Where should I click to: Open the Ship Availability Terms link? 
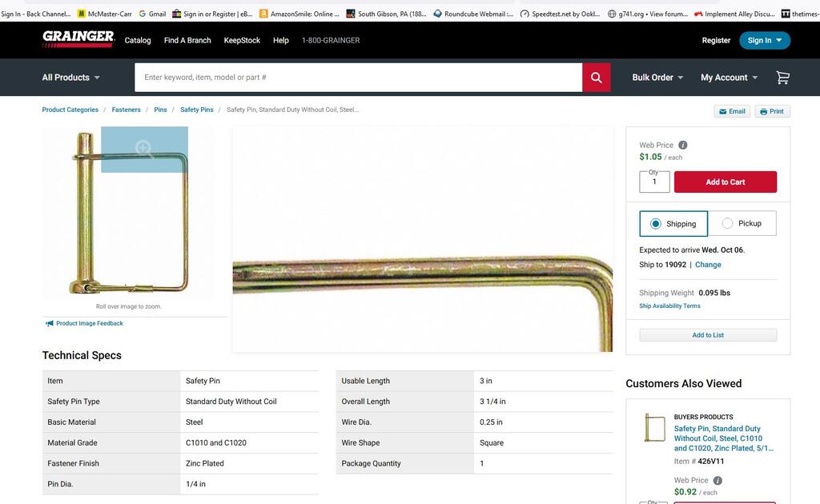tap(669, 306)
